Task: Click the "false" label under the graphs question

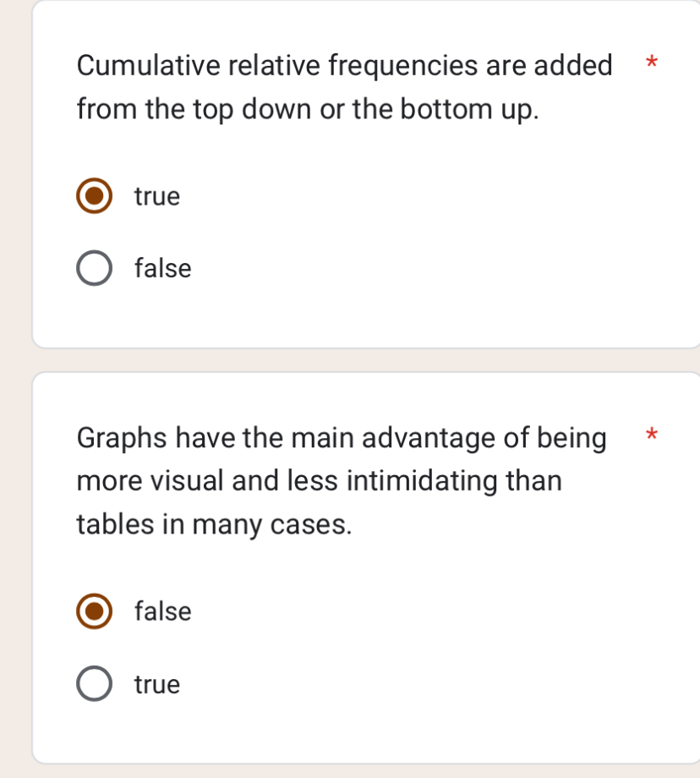Action: coord(161,611)
